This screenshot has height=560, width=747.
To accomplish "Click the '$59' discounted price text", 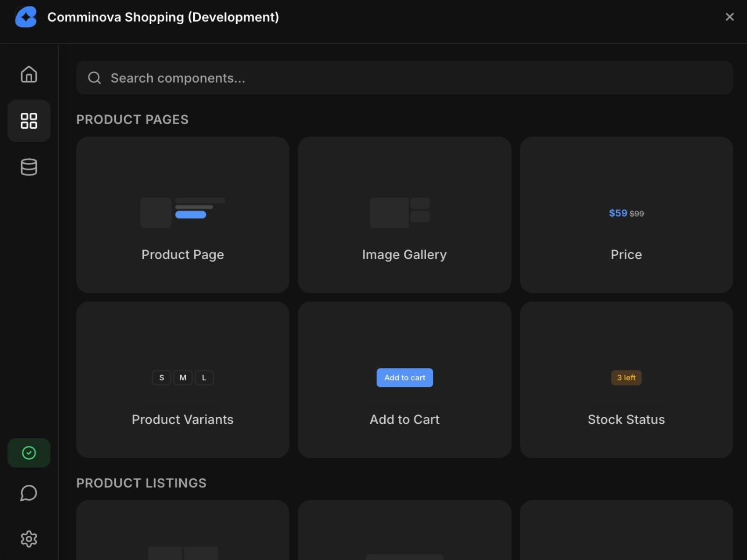I will [x=618, y=213].
